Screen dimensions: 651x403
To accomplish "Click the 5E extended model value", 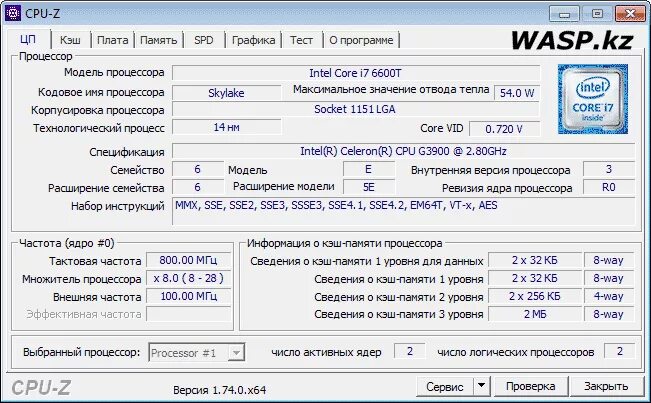I will coord(369,187).
